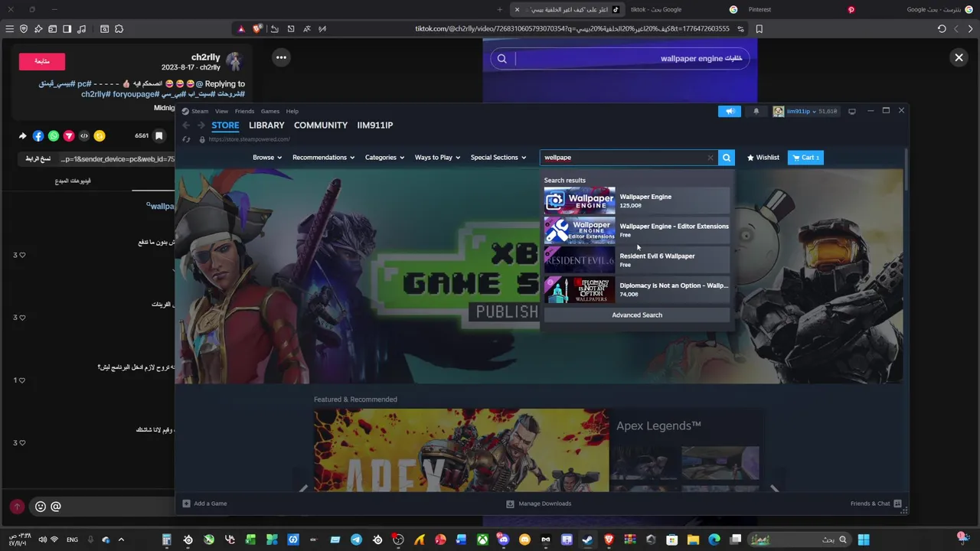
Task: Click the share arrow icon under the video info
Action: click(22, 136)
